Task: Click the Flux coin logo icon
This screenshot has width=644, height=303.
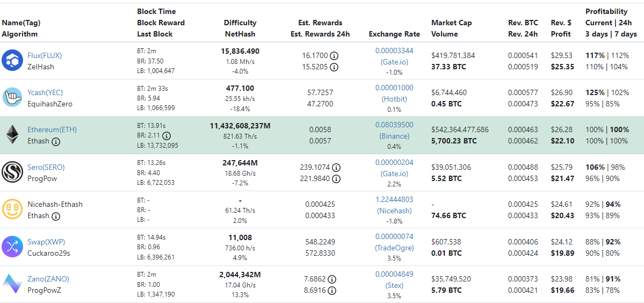Action: pos(12,60)
